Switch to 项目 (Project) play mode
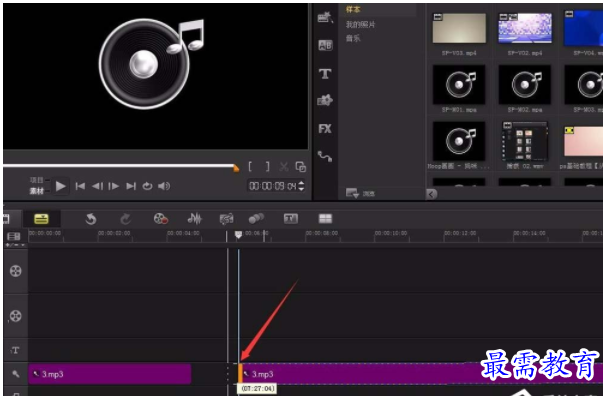The width and height of the screenshot is (605, 396). 37,180
